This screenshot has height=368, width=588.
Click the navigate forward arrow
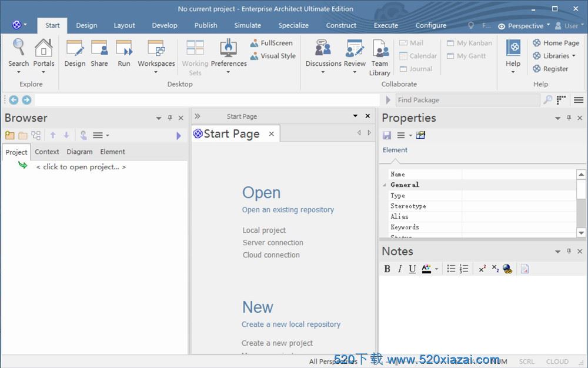[x=26, y=100]
